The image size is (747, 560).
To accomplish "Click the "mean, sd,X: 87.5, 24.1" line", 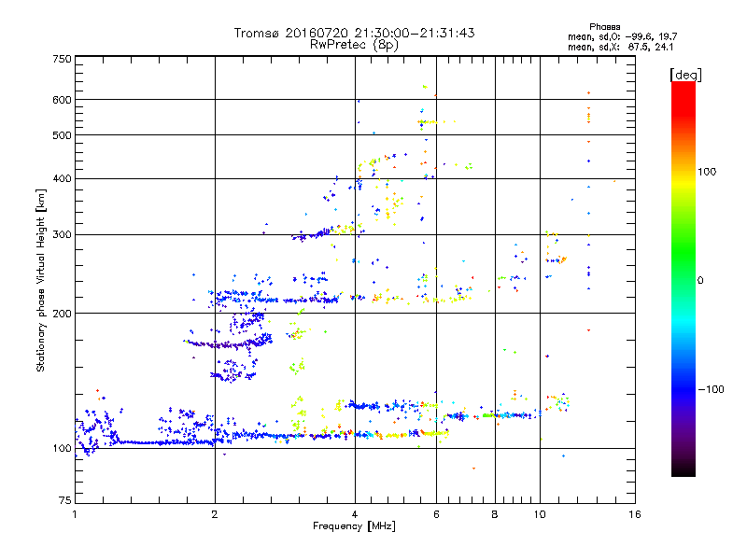I will click(x=620, y=47).
